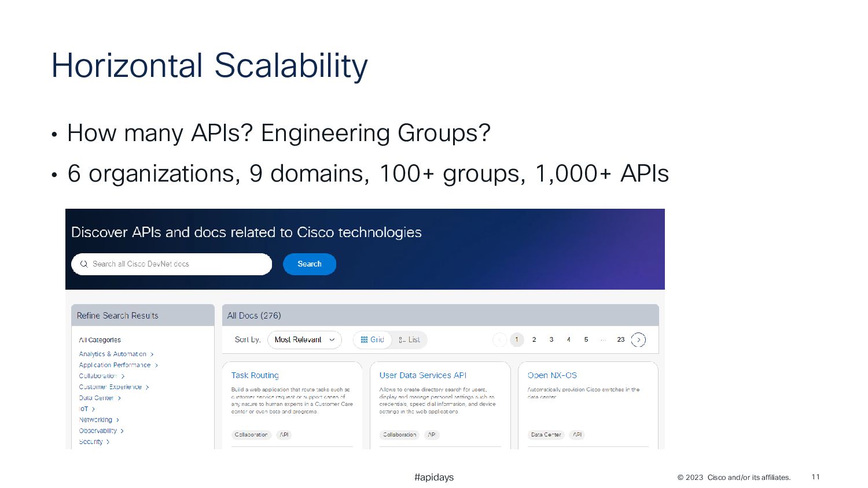Open the Most Relevant sort dropdown
The height and width of the screenshot is (488, 868).
click(x=304, y=340)
